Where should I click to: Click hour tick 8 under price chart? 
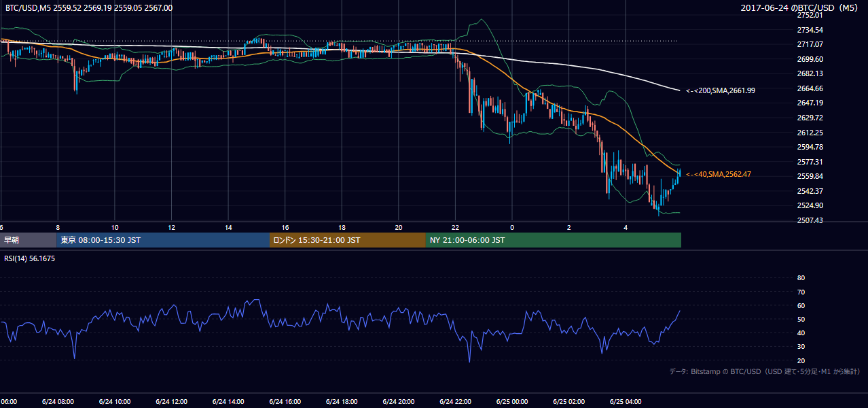pyautogui.click(x=58, y=227)
